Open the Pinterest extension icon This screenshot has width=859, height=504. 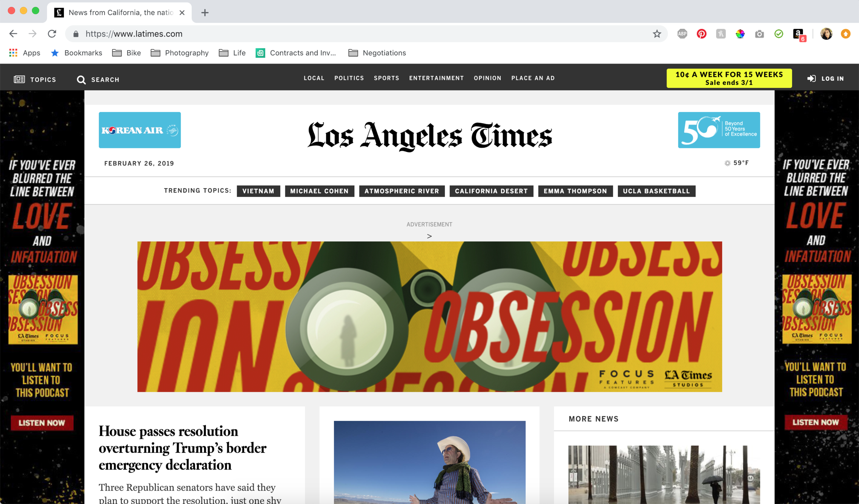coord(701,34)
